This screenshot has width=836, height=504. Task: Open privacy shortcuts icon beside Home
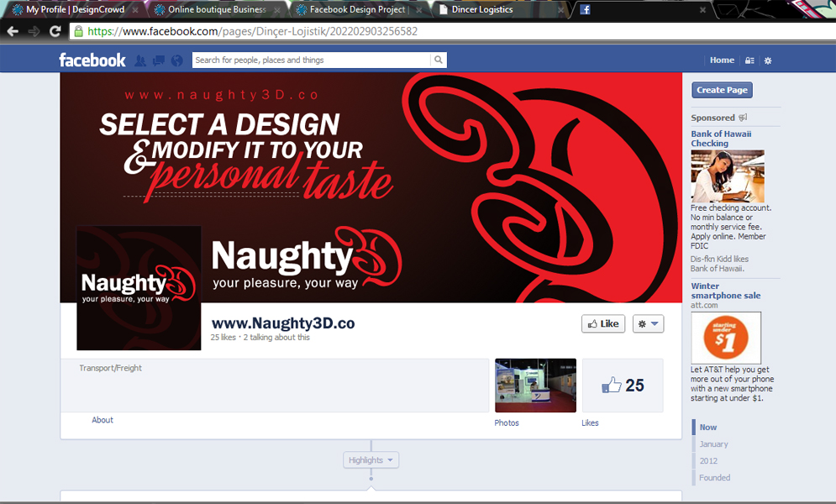click(749, 60)
